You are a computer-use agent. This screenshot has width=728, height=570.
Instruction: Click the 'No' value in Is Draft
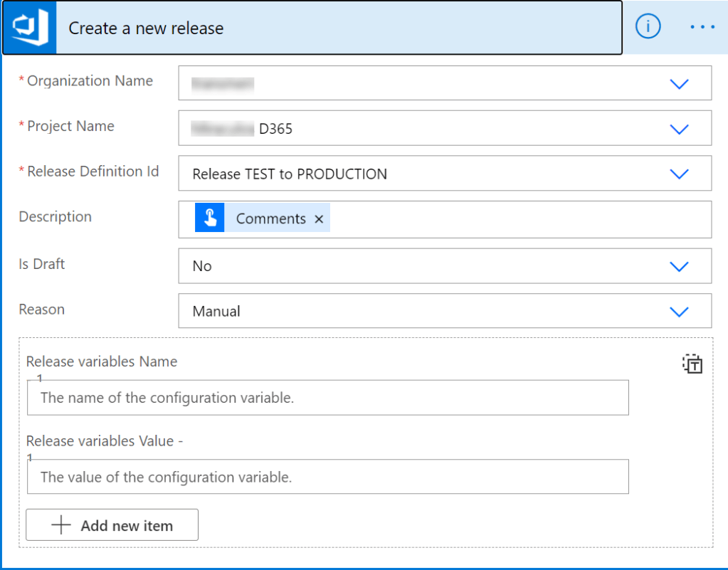click(x=202, y=266)
